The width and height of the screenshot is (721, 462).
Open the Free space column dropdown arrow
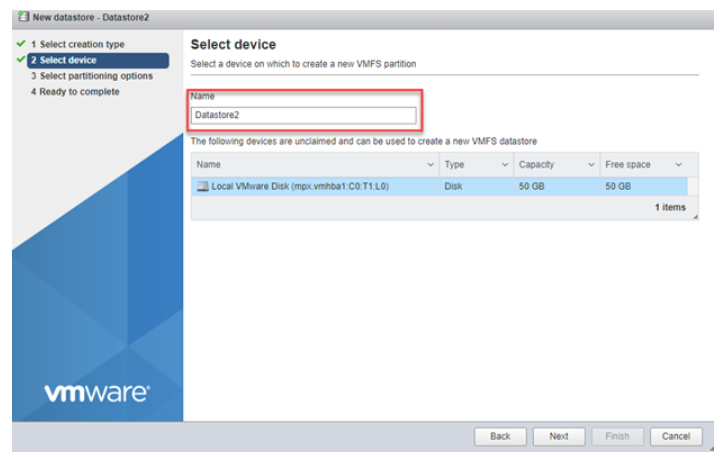(x=678, y=165)
